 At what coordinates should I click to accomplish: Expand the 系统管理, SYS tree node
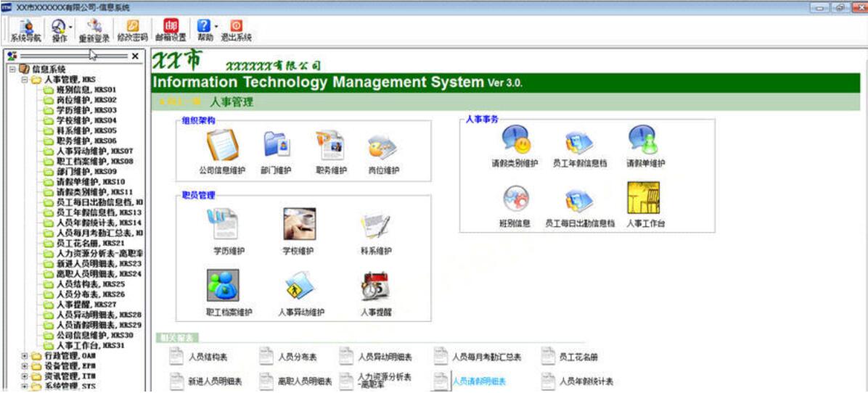25,386
